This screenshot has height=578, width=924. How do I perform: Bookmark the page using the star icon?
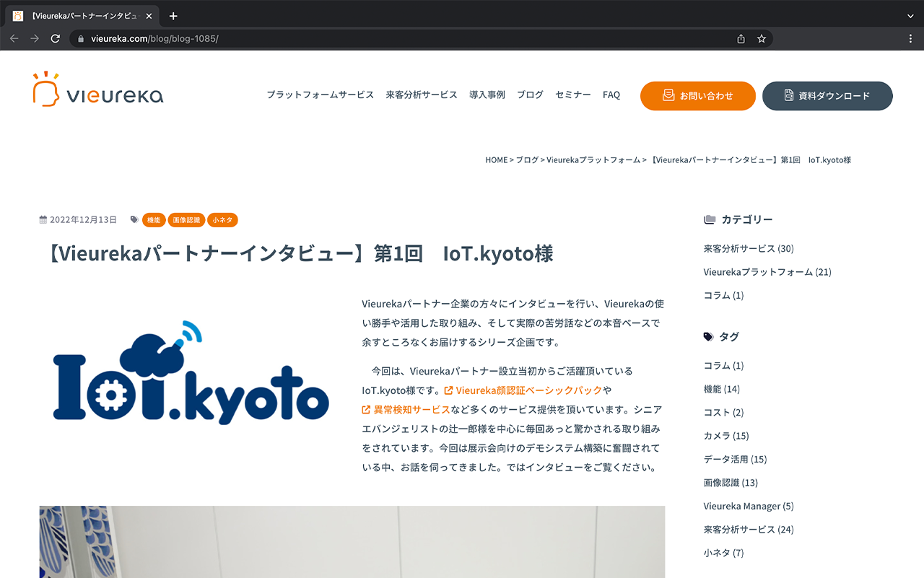pyautogui.click(x=762, y=39)
